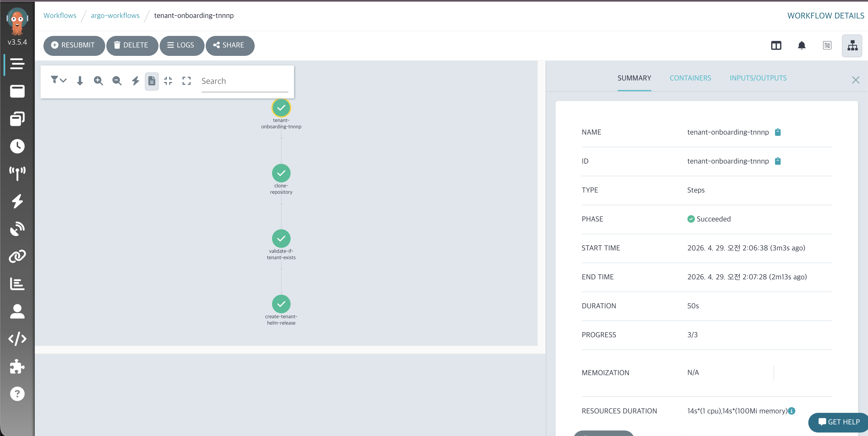The height and width of the screenshot is (436, 868).
Task: Open Event Sources antenna icon in sidebar
Action: click(x=17, y=173)
